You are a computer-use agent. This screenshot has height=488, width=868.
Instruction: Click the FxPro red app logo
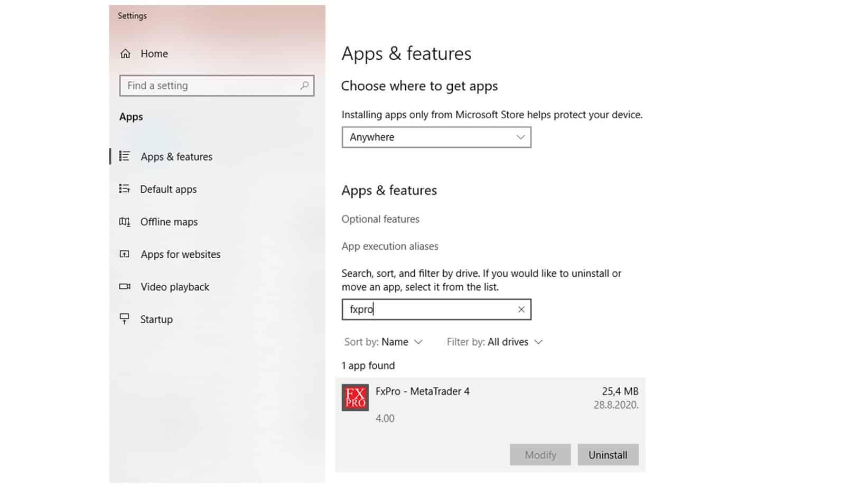click(x=355, y=398)
